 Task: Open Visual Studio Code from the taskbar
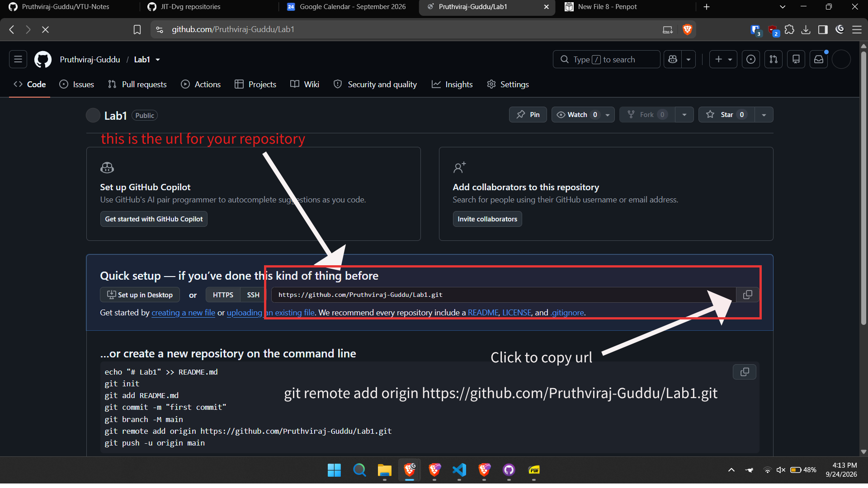[x=459, y=470]
